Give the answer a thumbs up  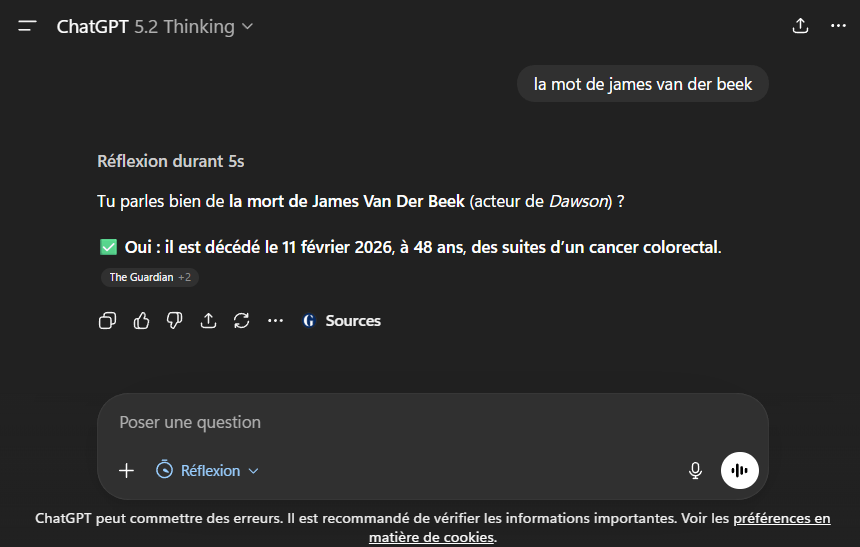[142, 320]
